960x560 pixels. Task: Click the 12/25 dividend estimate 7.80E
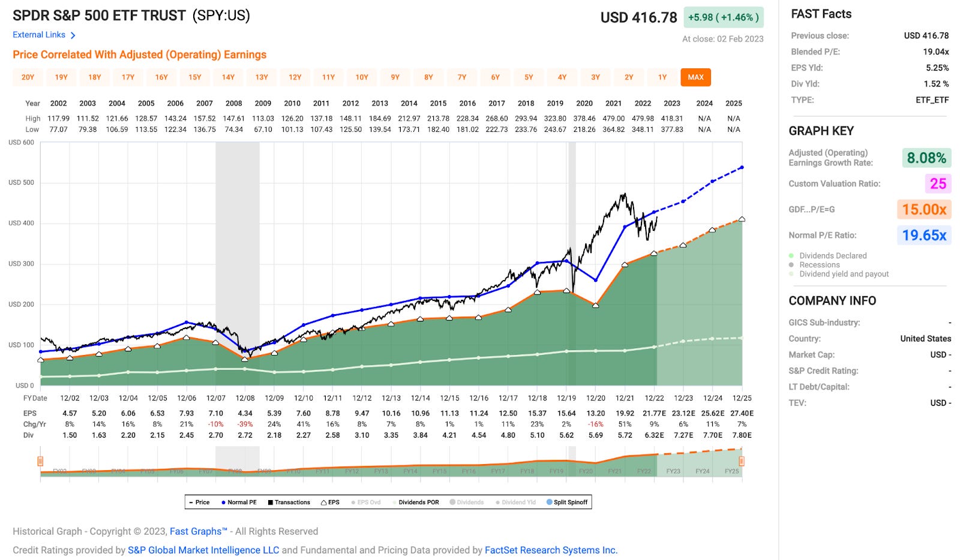click(742, 435)
